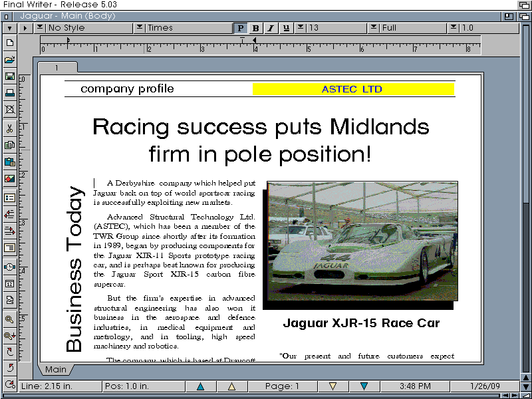Go to the next page with yellow down arrow

point(333,386)
